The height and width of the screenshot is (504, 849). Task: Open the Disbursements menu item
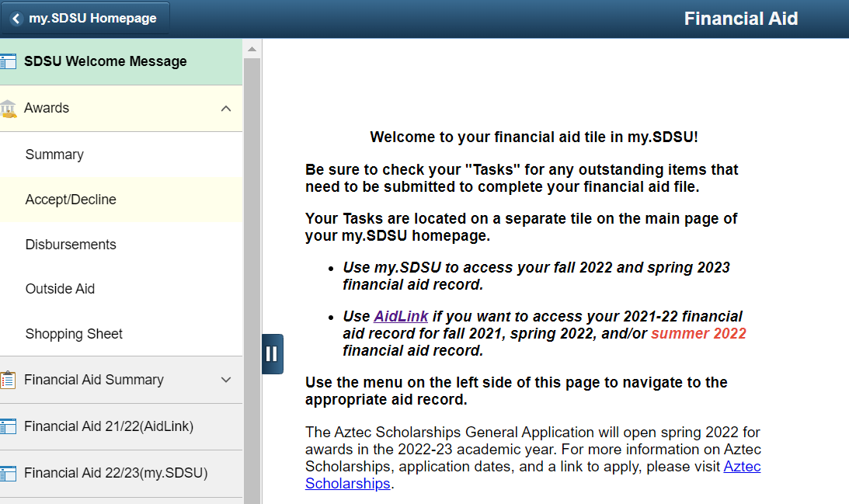click(x=121, y=245)
